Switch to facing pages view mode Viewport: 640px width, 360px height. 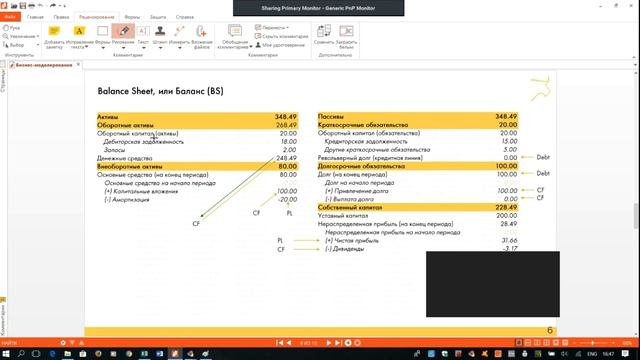click(x=537, y=343)
